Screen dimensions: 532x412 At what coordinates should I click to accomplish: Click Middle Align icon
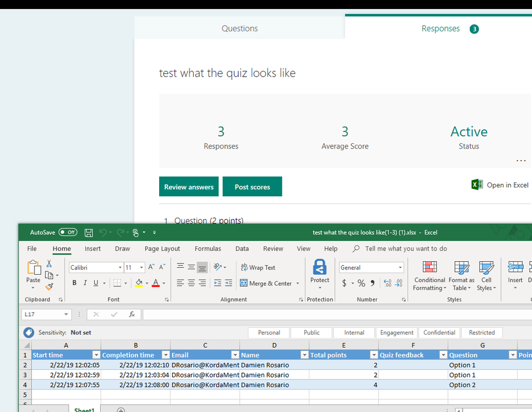(x=191, y=267)
